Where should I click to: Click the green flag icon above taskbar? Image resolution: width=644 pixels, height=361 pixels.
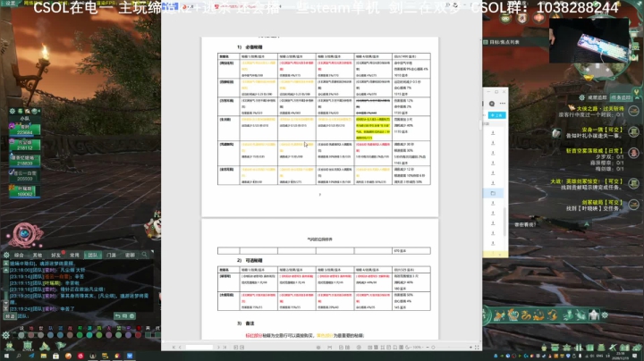pos(61,346)
